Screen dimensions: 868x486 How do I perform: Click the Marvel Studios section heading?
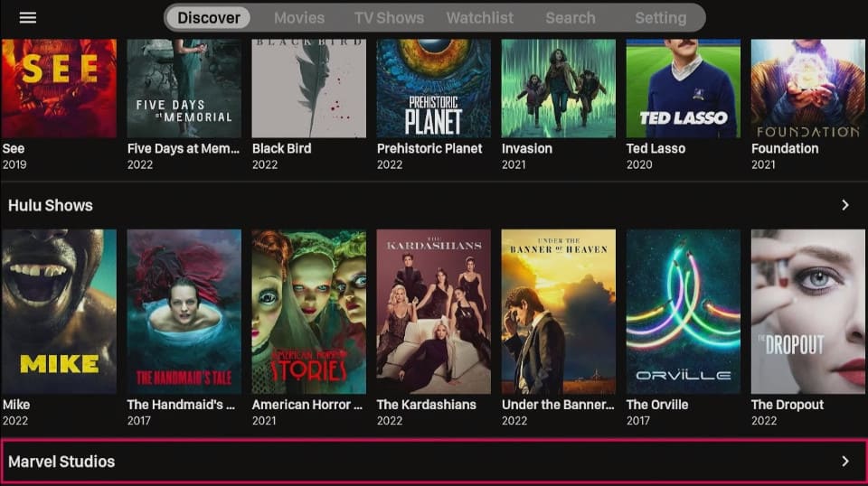click(61, 461)
